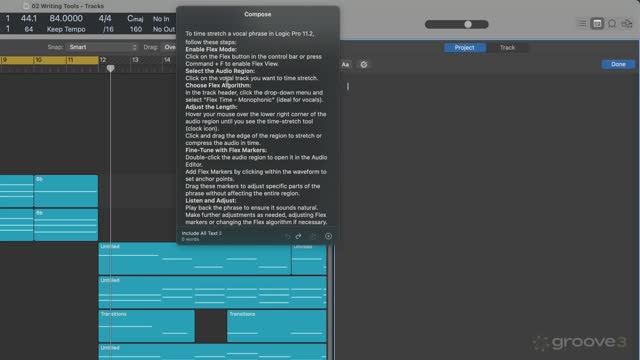The height and width of the screenshot is (360, 640).
Task: Click the Done button
Action: [618, 64]
